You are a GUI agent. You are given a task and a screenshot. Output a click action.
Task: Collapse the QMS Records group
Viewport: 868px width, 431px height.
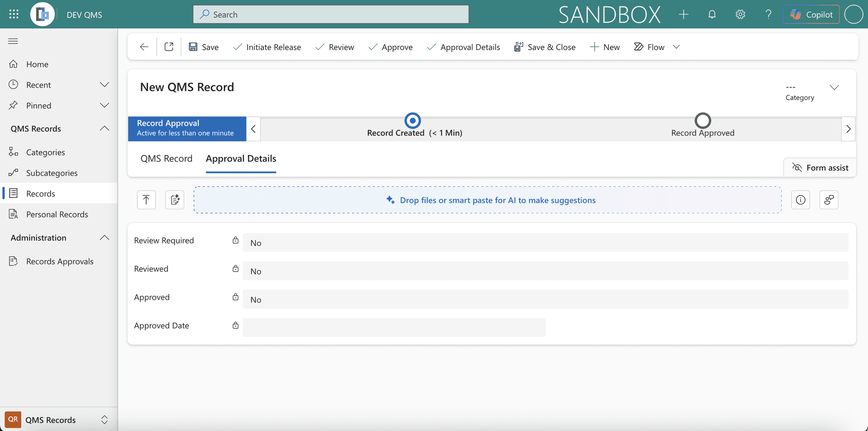point(104,129)
